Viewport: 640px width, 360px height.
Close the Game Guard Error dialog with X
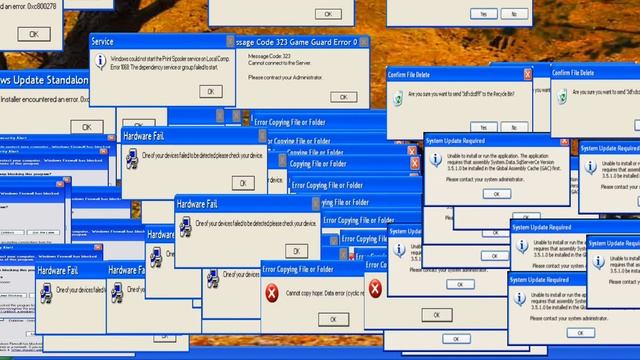[364, 42]
